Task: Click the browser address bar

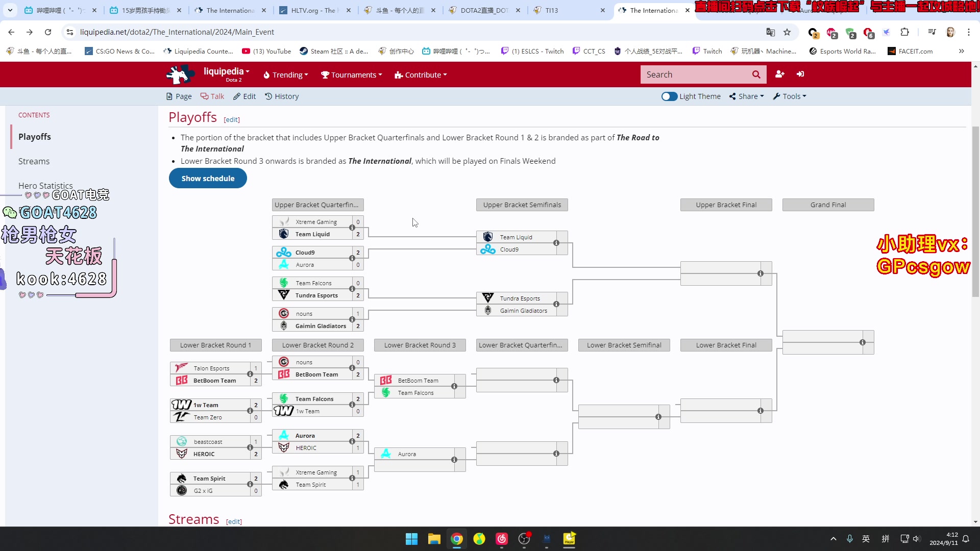Action: click(419, 32)
